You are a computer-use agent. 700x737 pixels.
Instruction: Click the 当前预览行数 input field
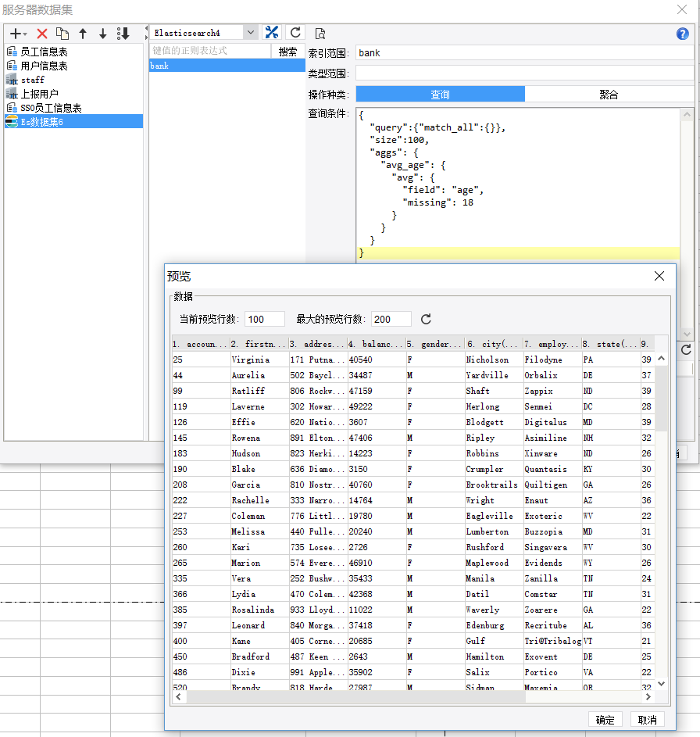(x=265, y=319)
